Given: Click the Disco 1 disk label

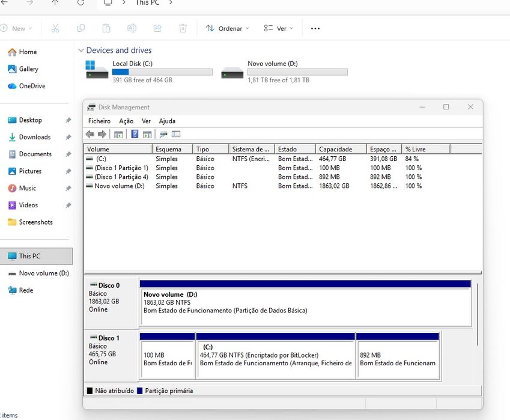Looking at the screenshot, I should point(112,356).
